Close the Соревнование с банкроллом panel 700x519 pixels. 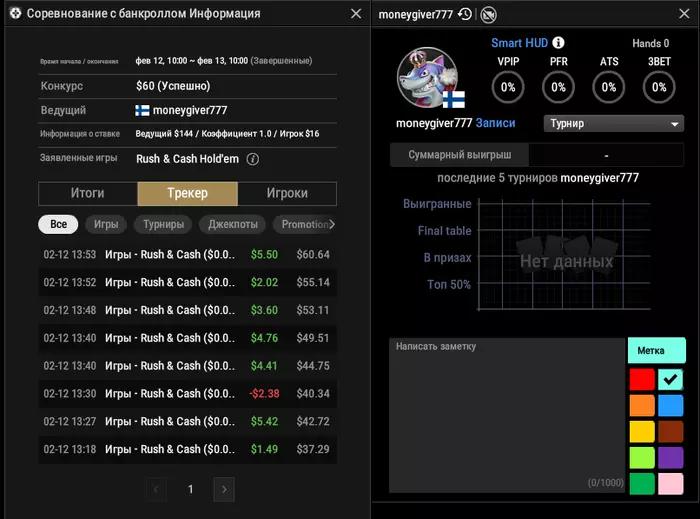click(356, 14)
